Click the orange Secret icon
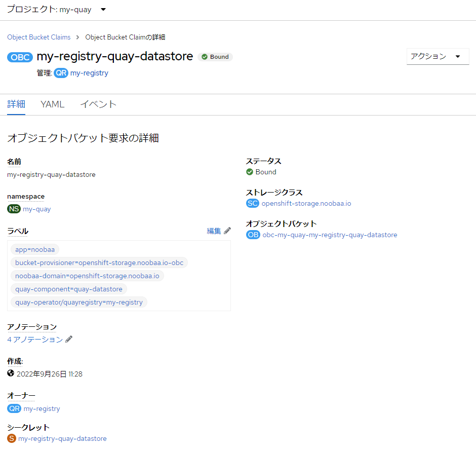 [11, 438]
